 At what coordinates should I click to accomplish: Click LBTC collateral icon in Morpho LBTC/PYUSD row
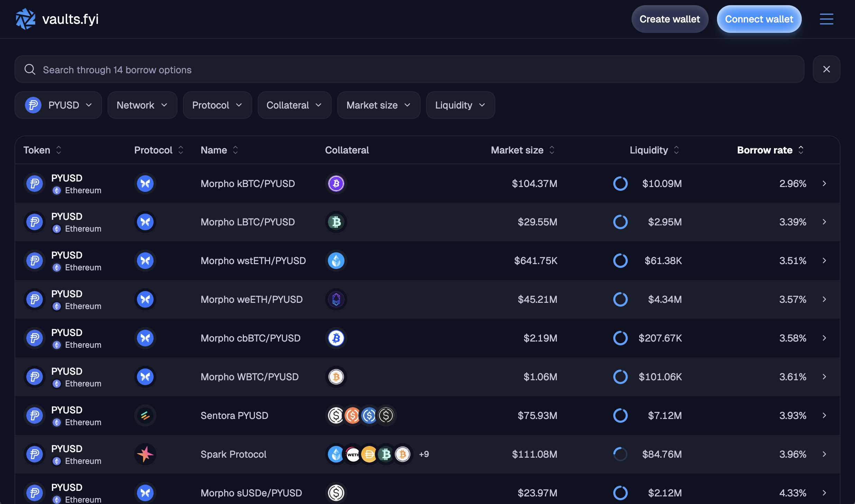pyautogui.click(x=336, y=222)
